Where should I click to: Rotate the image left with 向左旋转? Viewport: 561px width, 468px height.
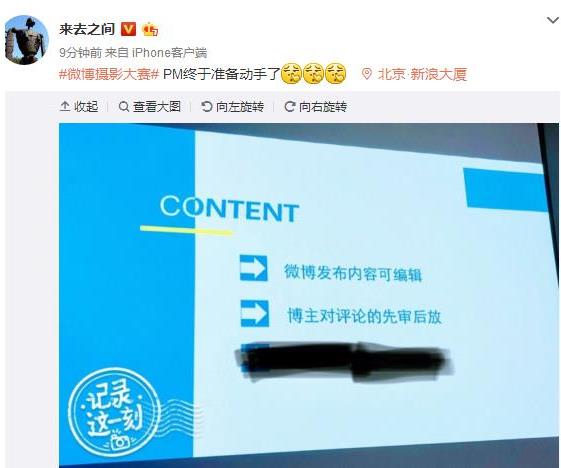pos(233,107)
